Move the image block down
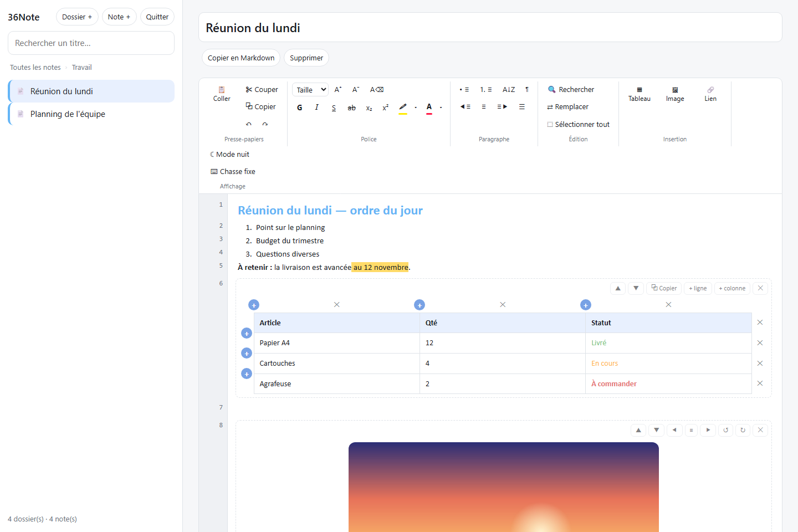The width and height of the screenshot is (798, 532). (656, 430)
